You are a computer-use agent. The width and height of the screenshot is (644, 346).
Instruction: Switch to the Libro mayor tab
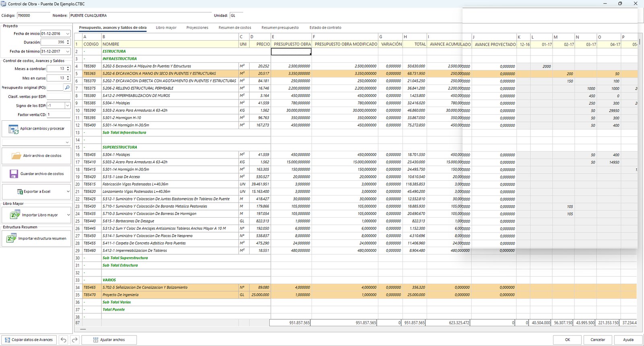166,28
